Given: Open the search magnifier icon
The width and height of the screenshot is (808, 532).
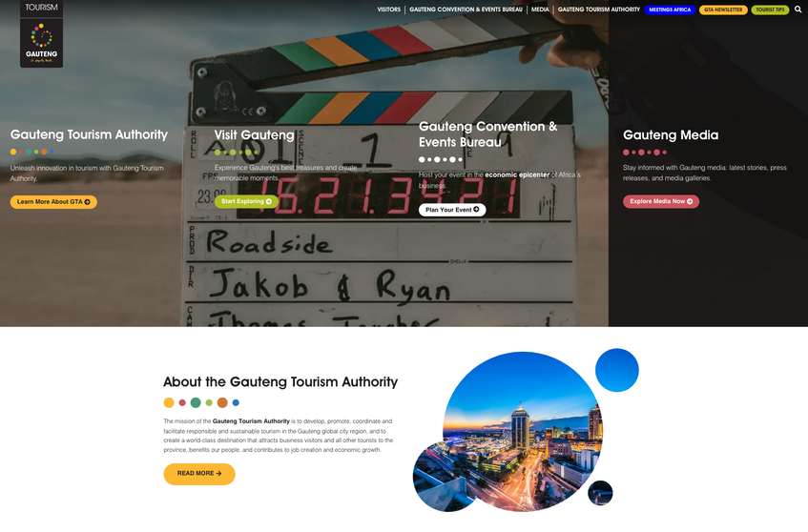Looking at the screenshot, I should click(798, 10).
